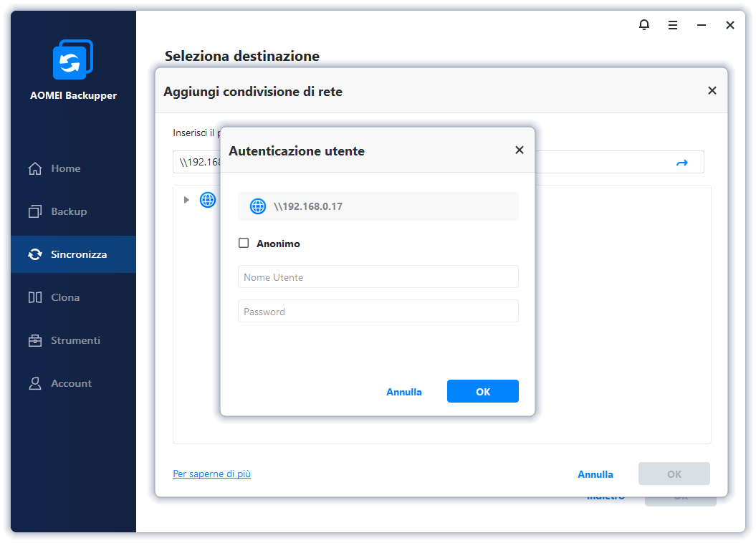Open the hamburger menu icon
Screen dimensions: 756x543
tap(673, 25)
